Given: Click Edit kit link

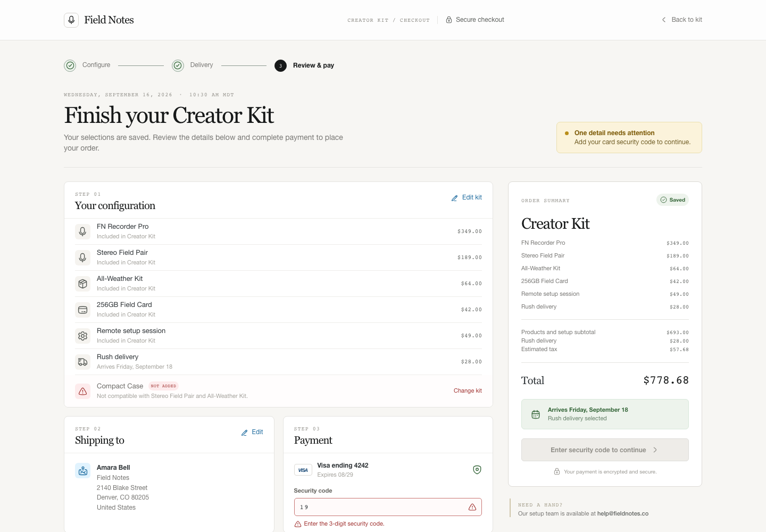Looking at the screenshot, I should tap(467, 197).
